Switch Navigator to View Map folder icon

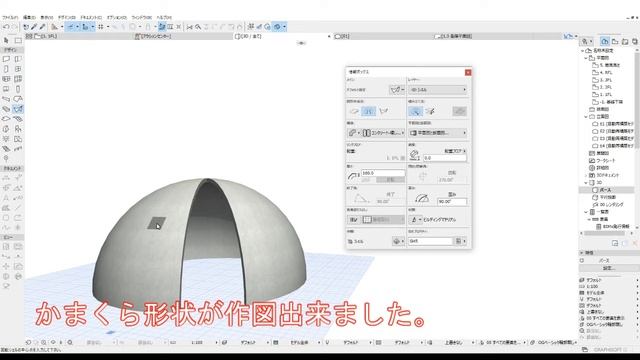point(615,41)
